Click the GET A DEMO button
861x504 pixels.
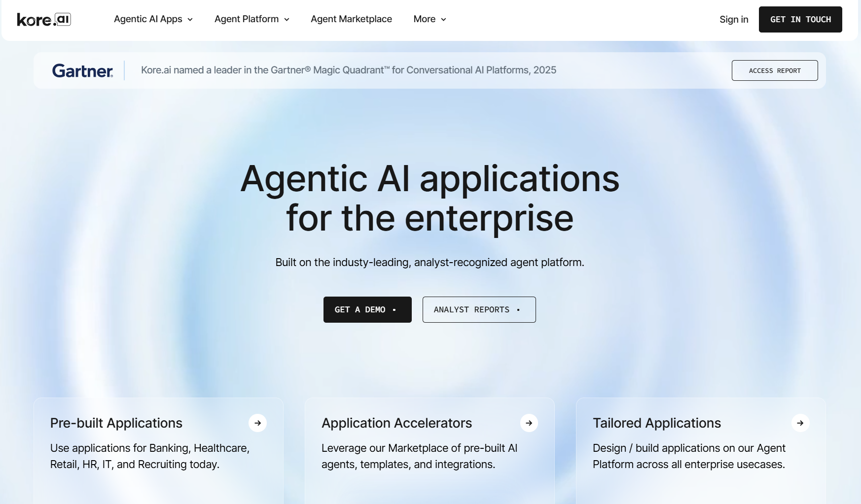(x=367, y=309)
